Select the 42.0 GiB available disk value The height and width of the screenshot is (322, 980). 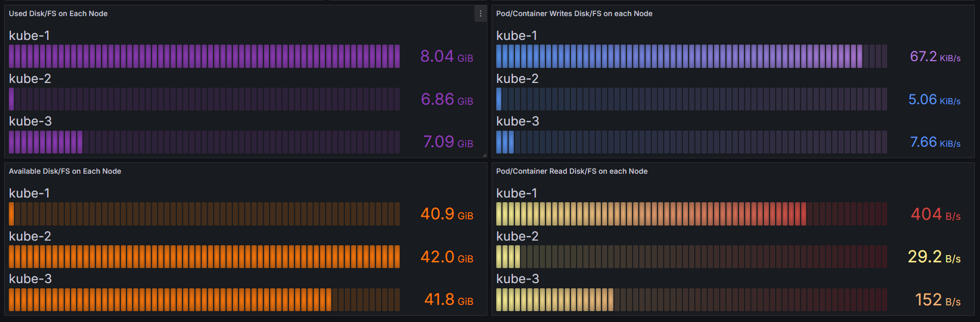(x=446, y=257)
